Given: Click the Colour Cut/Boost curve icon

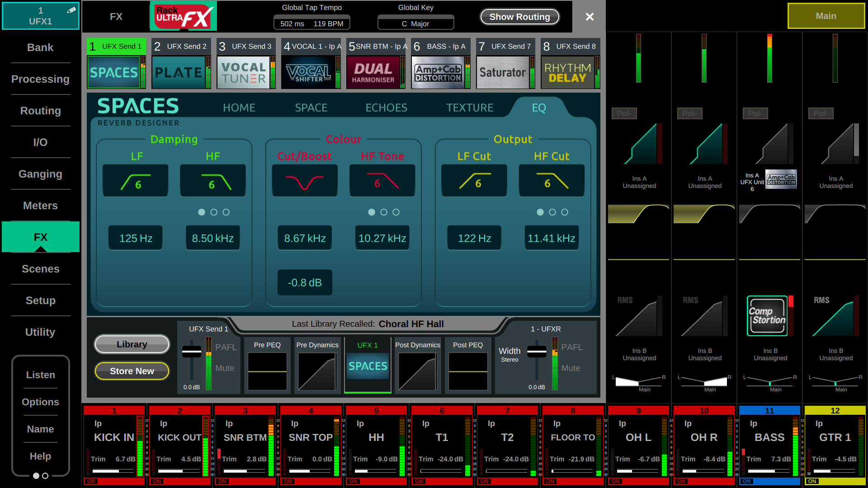Looking at the screenshot, I should (x=305, y=181).
